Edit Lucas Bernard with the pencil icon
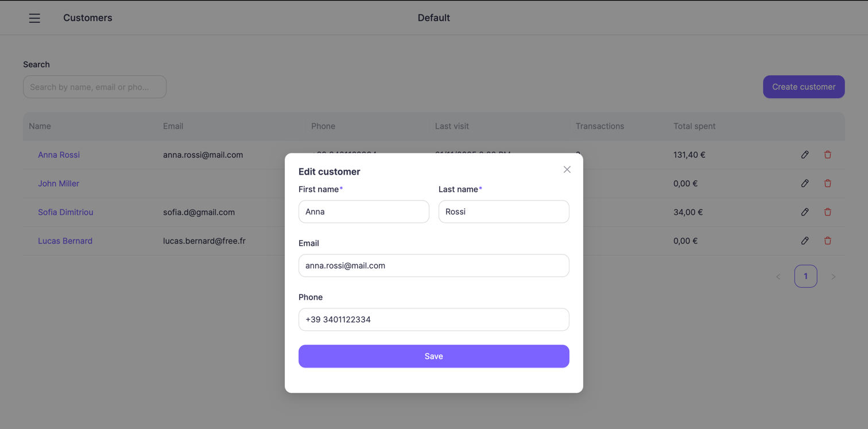 coord(805,241)
